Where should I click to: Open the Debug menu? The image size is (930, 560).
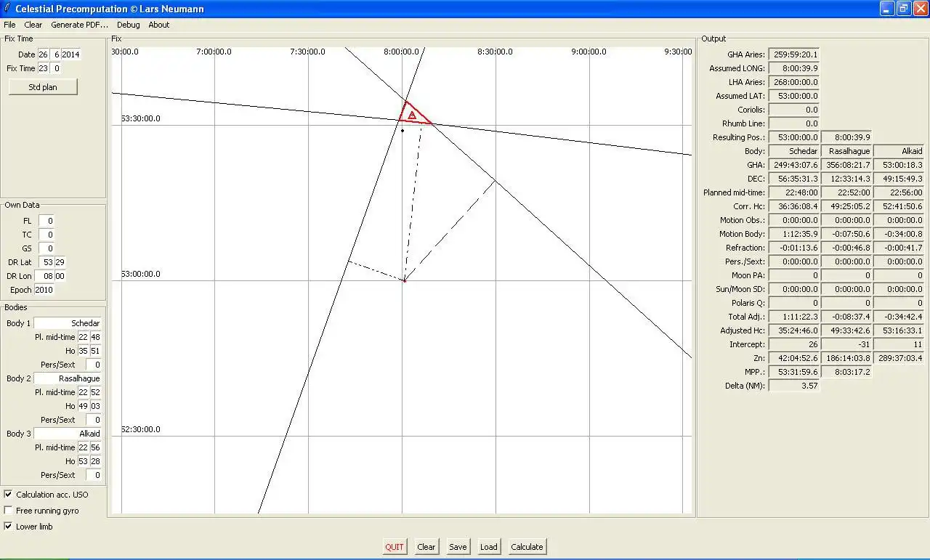pyautogui.click(x=129, y=25)
